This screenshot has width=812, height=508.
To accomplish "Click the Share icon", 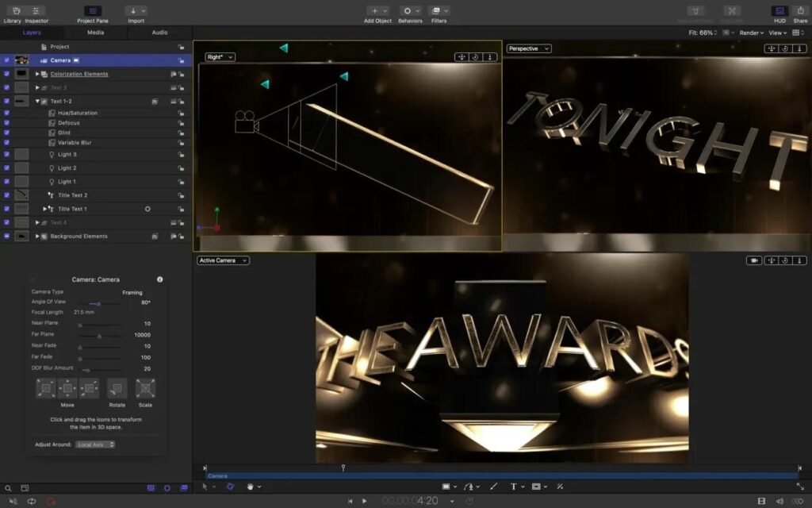I will point(801,12).
